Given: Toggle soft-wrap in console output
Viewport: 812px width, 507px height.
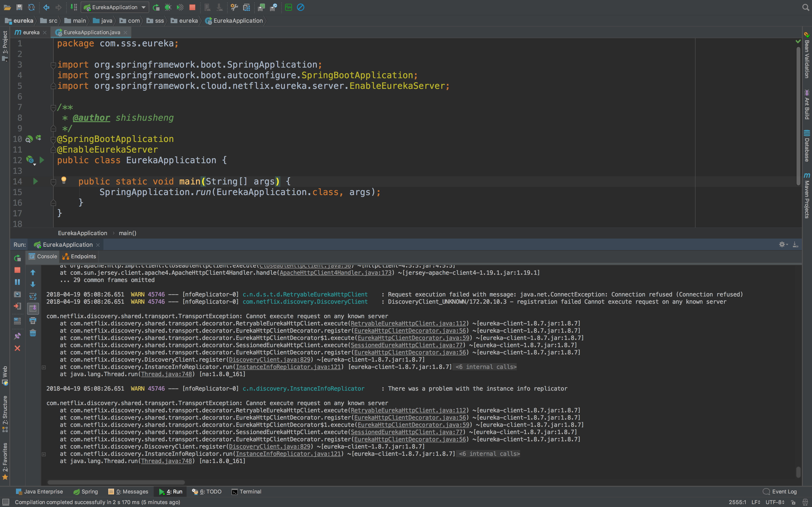Looking at the screenshot, I should (x=33, y=296).
